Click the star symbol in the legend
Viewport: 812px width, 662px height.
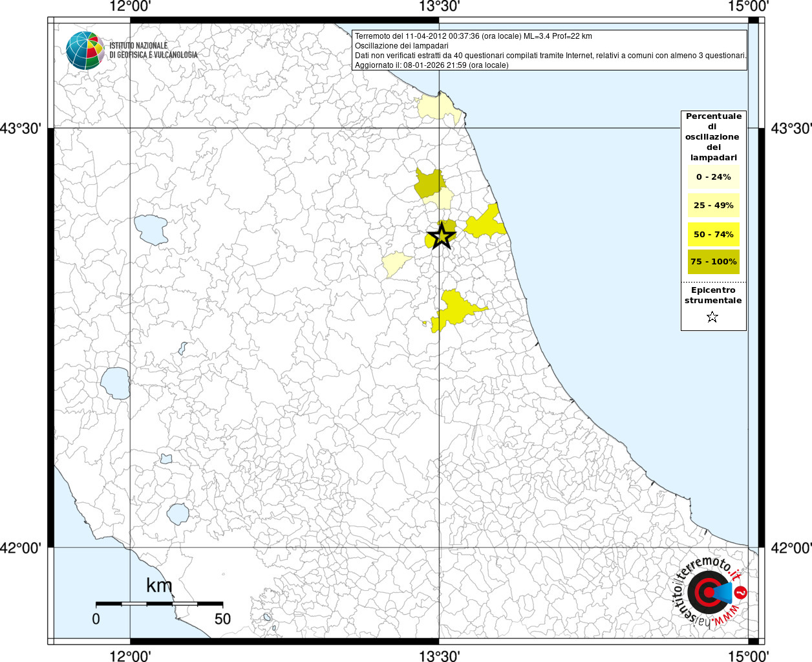[712, 317]
